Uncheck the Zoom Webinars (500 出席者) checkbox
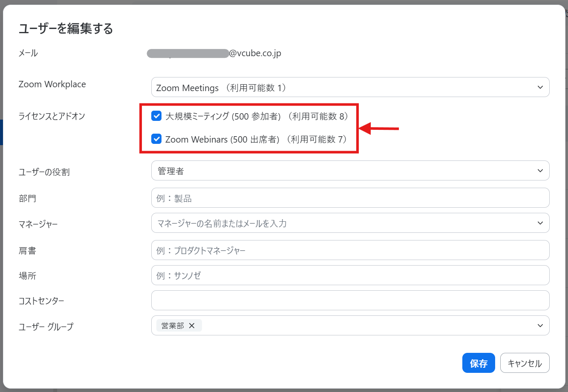Image resolution: width=568 pixels, height=392 pixels. point(156,139)
